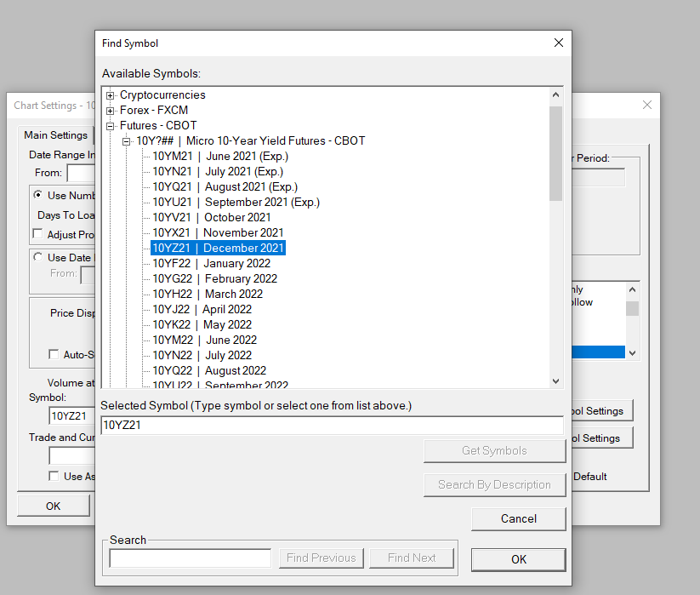Confirm Find Symbol with OK
The width and height of the screenshot is (700, 595).
click(x=519, y=560)
